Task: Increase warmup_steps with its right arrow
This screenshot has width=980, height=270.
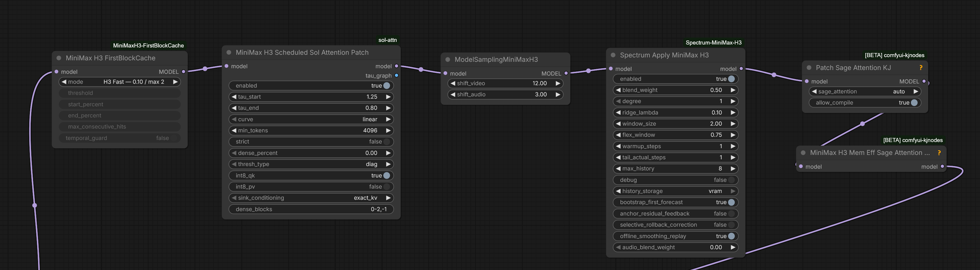Action: pos(733,146)
